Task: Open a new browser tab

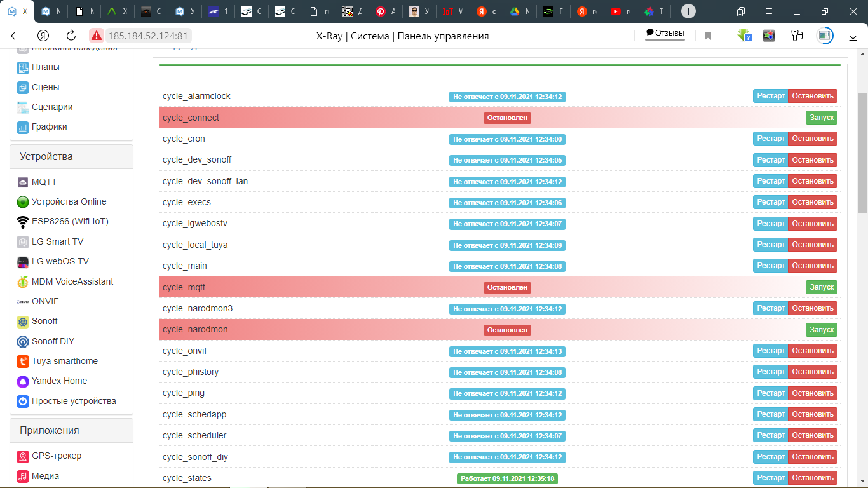Action: coord(688,11)
